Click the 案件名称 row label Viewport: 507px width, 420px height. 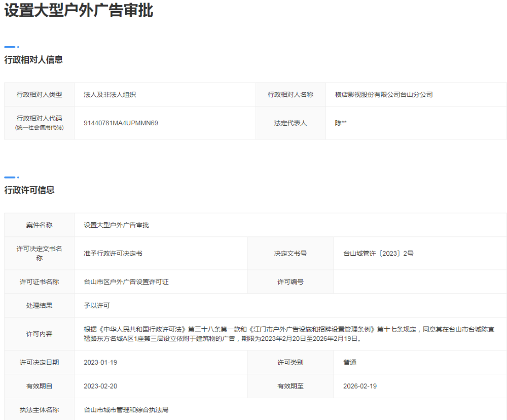(x=39, y=225)
